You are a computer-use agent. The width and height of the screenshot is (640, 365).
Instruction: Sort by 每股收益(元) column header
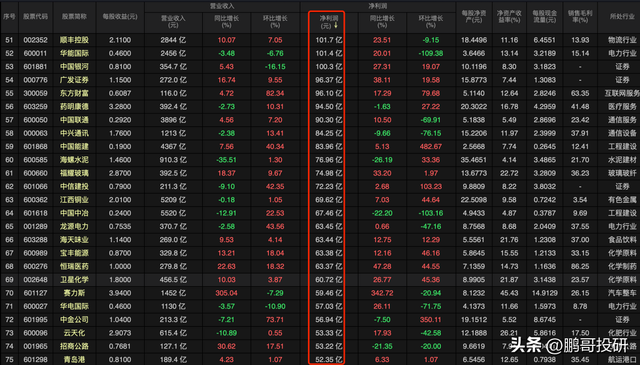click(x=120, y=17)
